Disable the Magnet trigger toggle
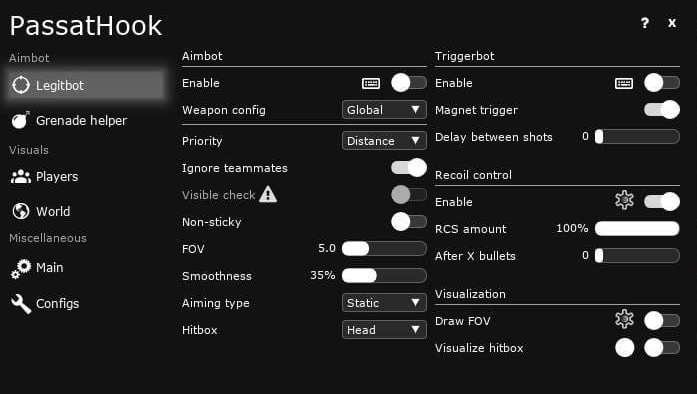Viewport: 697px width, 394px height. [x=662, y=109]
